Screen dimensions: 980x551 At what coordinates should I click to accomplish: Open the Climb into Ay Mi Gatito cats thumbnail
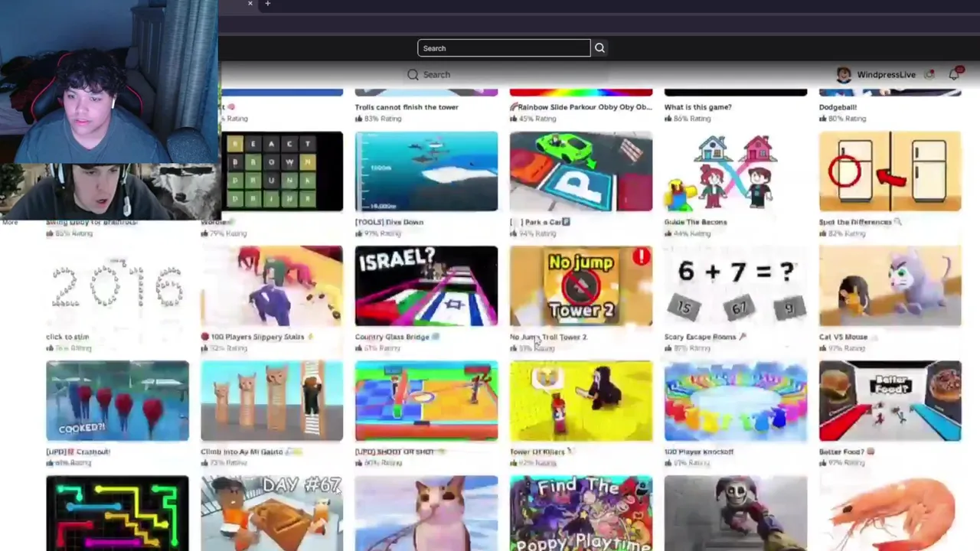(x=272, y=401)
